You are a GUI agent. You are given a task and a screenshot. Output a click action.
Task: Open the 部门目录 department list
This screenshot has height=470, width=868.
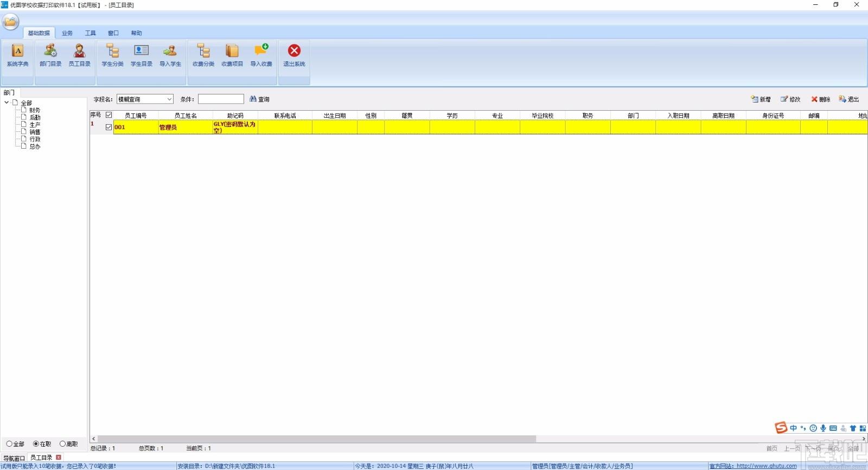click(50, 55)
